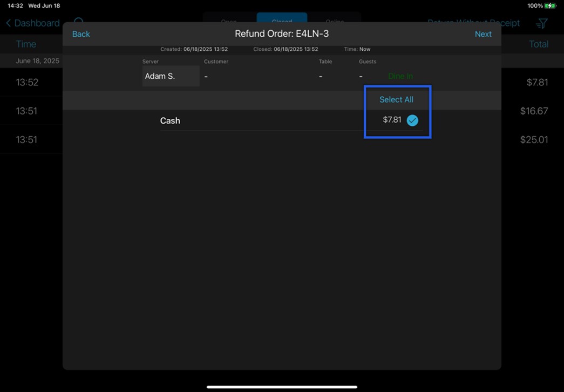
Task: Tap the Adam S. server field
Action: [170, 76]
